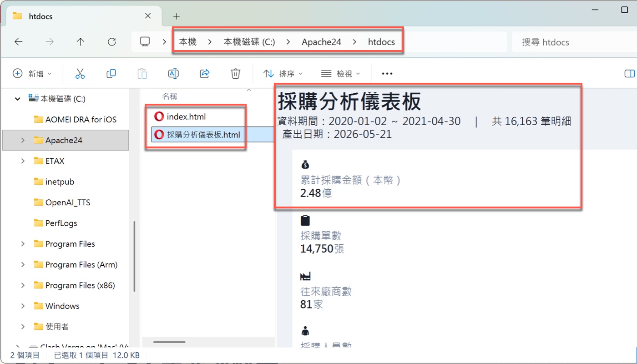Click the 2.48 億 amount in preview
Image resolution: width=637 pixels, height=364 pixels.
[316, 192]
